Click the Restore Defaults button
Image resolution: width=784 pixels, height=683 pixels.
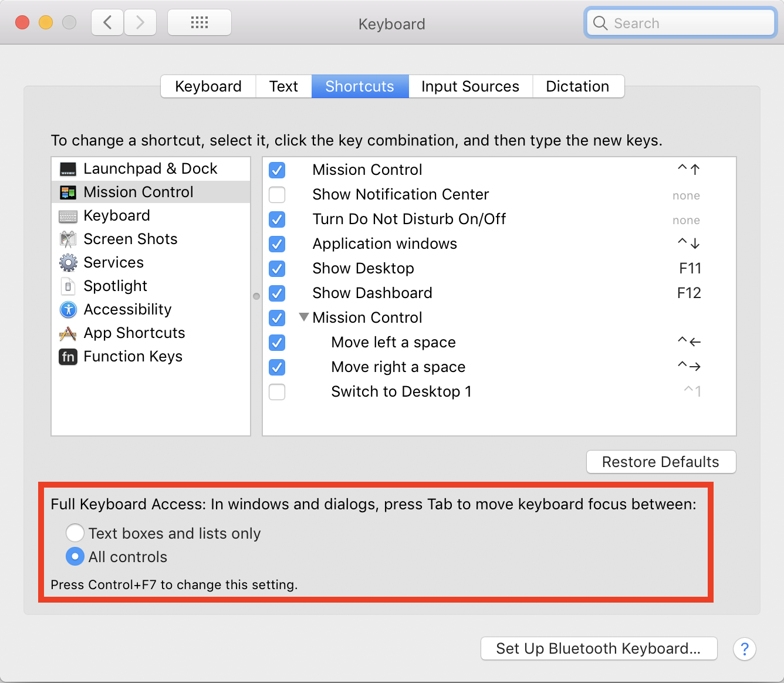pyautogui.click(x=661, y=462)
